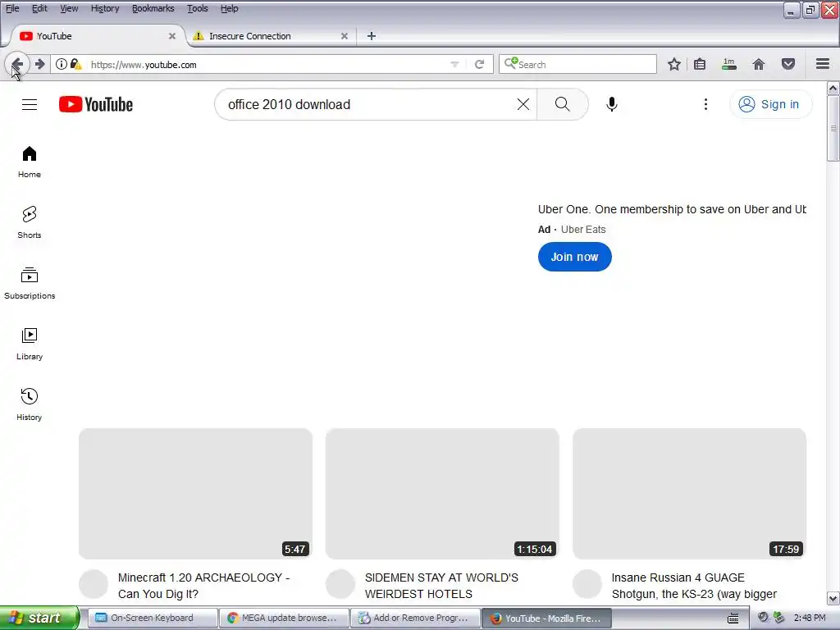840x630 pixels.
Task: Close the YouTube tab
Action: tap(172, 36)
